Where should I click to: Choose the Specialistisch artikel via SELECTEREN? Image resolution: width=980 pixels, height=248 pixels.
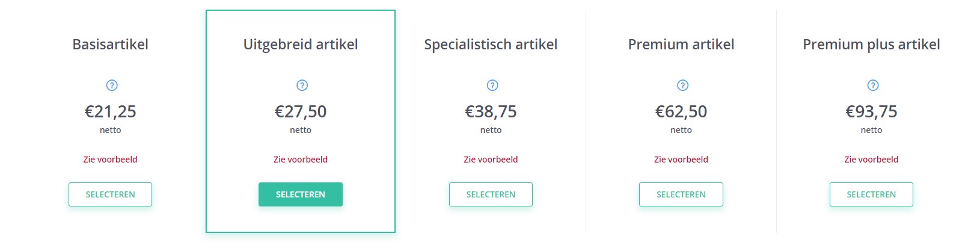pos(491,194)
